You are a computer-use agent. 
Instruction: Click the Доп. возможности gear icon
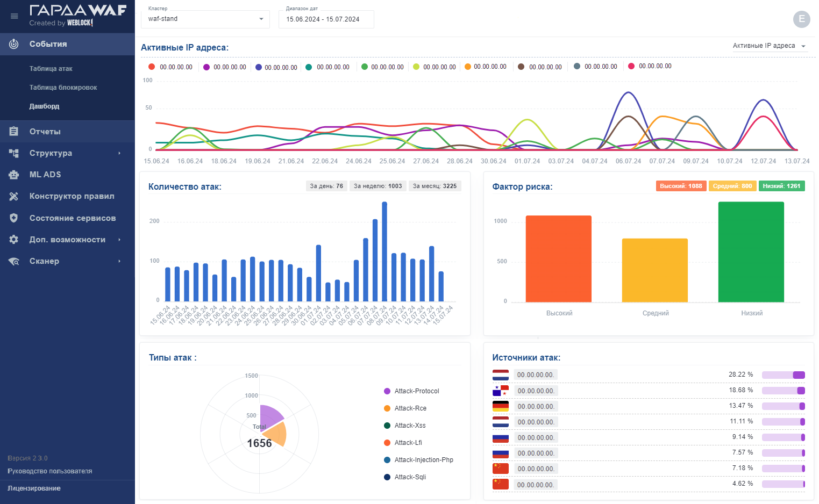pyautogui.click(x=14, y=240)
